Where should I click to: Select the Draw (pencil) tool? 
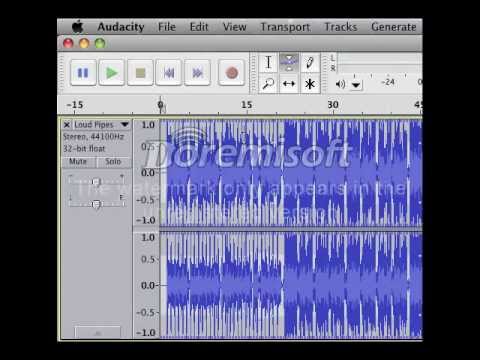(310, 62)
